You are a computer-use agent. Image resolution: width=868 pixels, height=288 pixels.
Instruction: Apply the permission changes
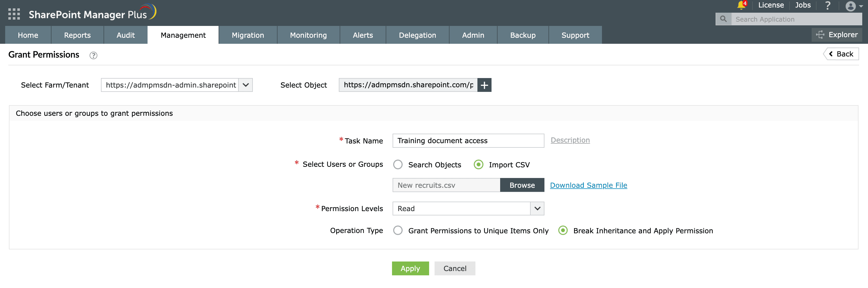[x=410, y=268]
